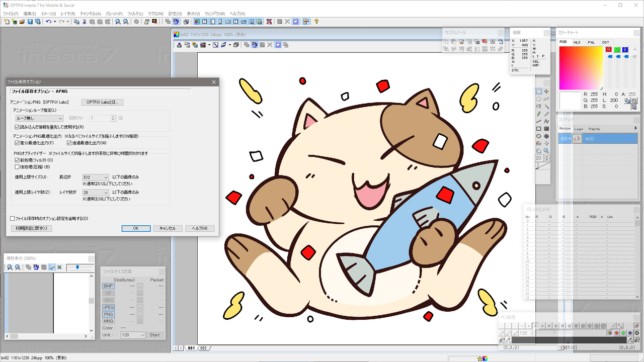Click the 初期設定に戻す button

tap(31, 228)
